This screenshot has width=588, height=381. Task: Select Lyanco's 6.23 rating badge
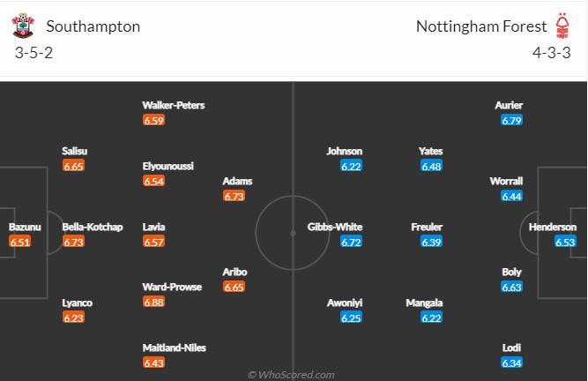point(73,317)
